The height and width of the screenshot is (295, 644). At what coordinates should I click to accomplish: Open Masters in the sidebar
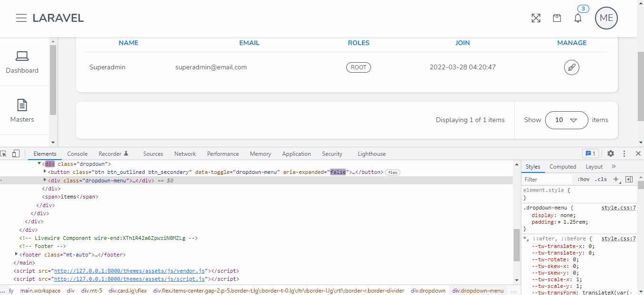pyautogui.click(x=22, y=111)
